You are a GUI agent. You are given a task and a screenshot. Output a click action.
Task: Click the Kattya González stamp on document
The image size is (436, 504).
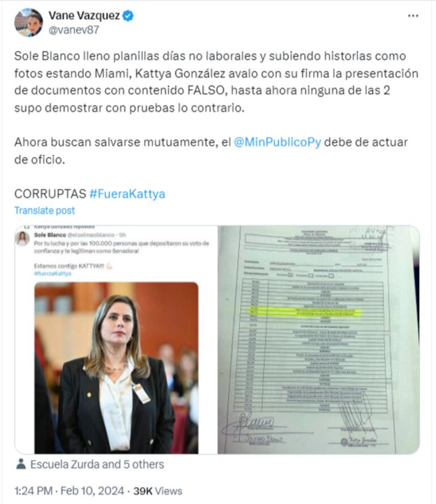359,441
